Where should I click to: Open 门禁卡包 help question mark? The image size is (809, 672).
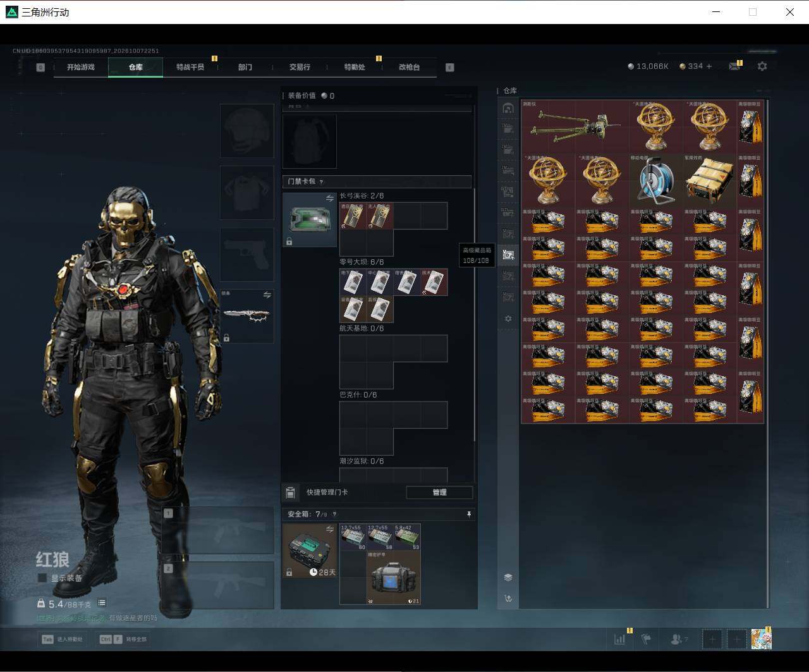321,181
